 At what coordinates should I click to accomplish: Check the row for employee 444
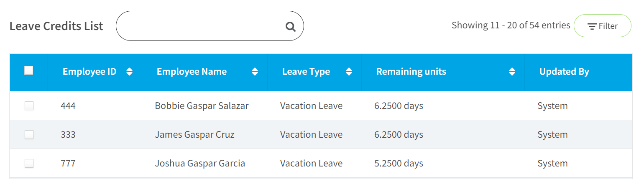[29, 106]
